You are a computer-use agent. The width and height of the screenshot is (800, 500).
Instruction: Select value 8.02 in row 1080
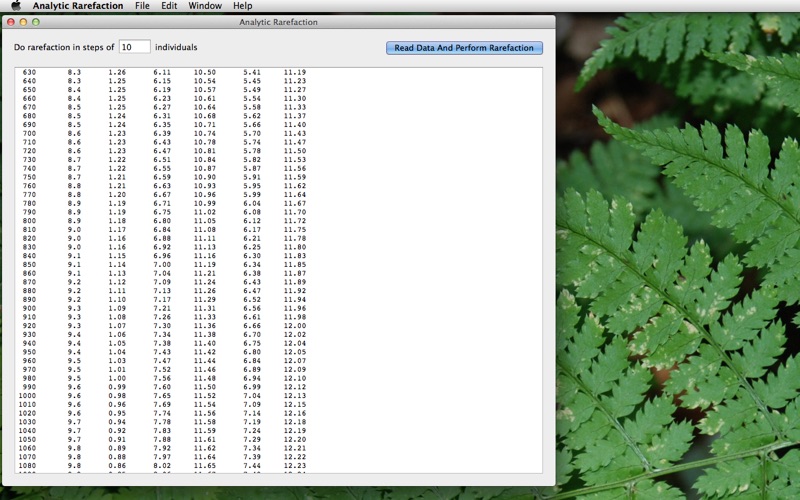(x=162, y=466)
